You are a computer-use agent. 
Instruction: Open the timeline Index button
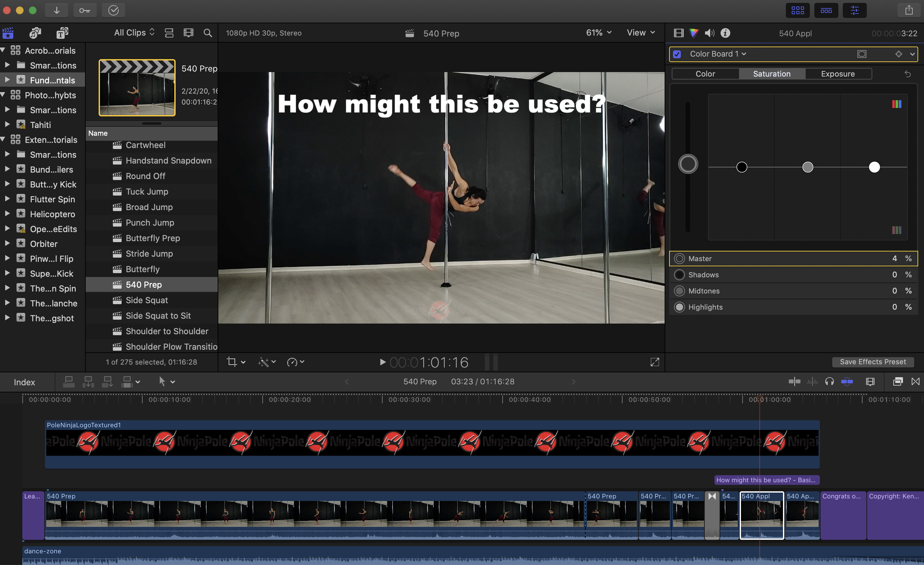coord(24,382)
